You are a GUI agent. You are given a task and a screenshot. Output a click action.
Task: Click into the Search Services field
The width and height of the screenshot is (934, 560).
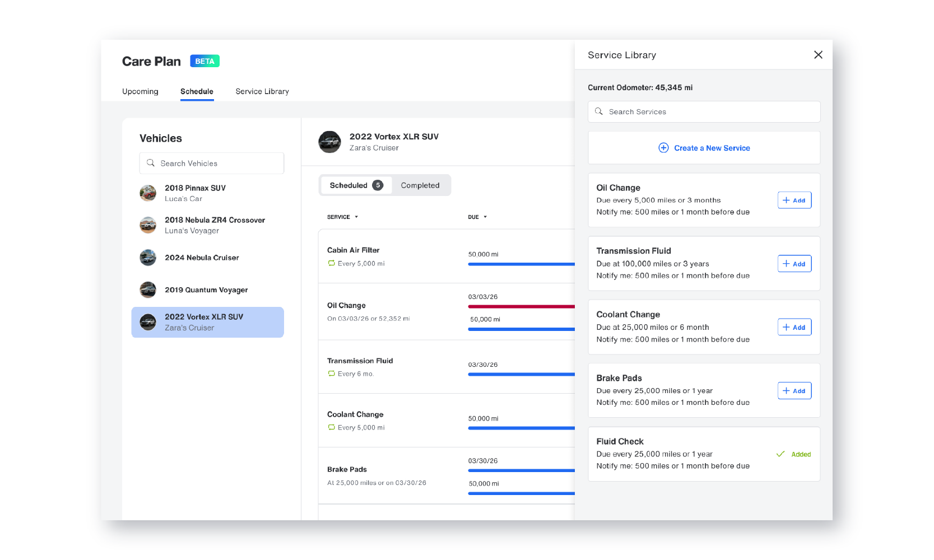pyautogui.click(x=704, y=111)
